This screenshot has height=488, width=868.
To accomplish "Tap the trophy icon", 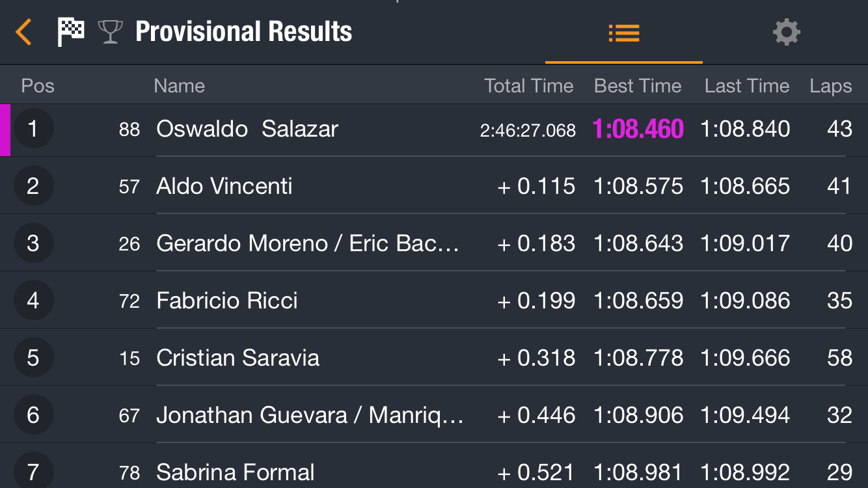I will click(x=110, y=32).
